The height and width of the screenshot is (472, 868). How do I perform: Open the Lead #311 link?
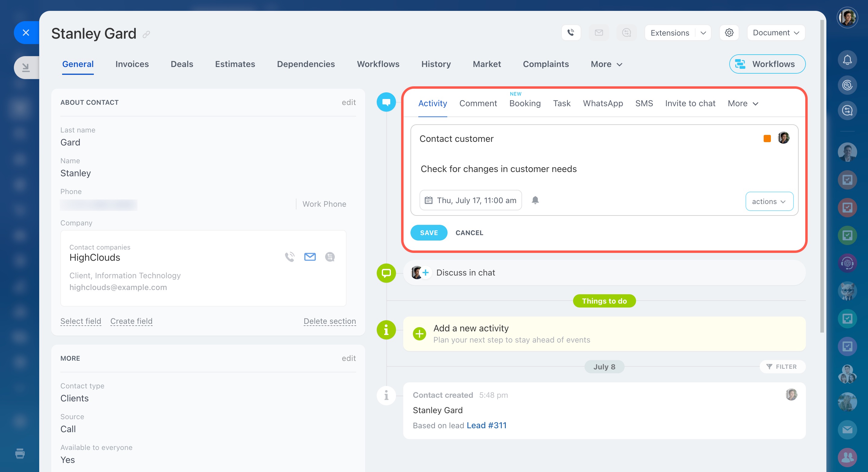[x=486, y=426]
